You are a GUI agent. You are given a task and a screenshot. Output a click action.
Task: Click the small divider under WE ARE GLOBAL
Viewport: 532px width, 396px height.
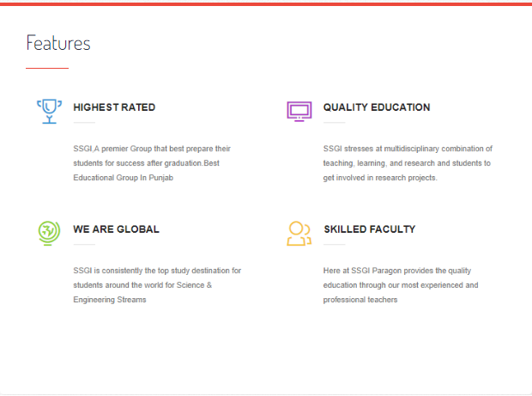click(x=84, y=245)
